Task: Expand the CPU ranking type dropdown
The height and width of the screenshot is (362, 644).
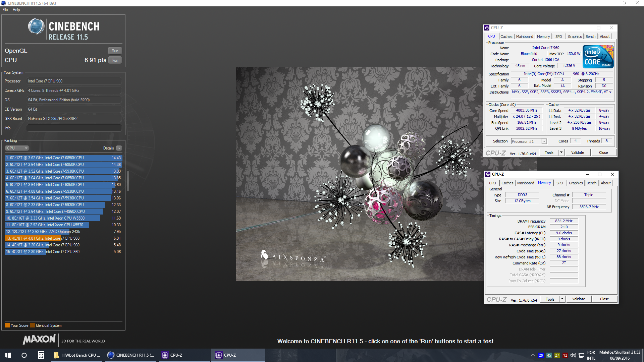Action: tap(17, 148)
